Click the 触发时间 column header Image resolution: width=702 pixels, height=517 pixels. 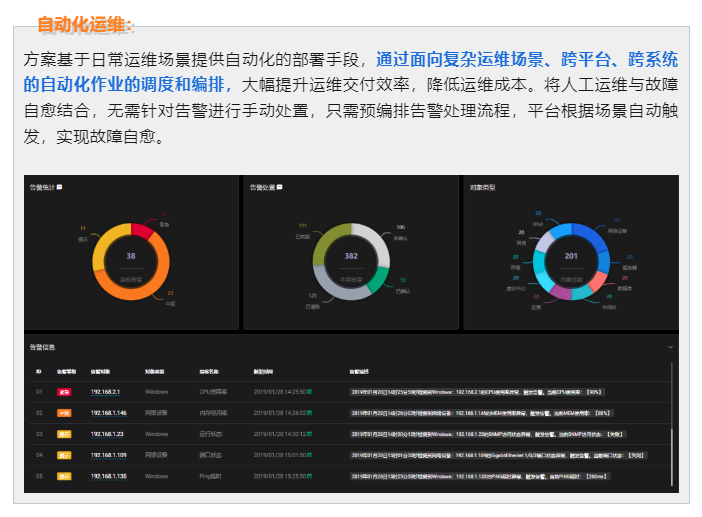tap(263, 371)
